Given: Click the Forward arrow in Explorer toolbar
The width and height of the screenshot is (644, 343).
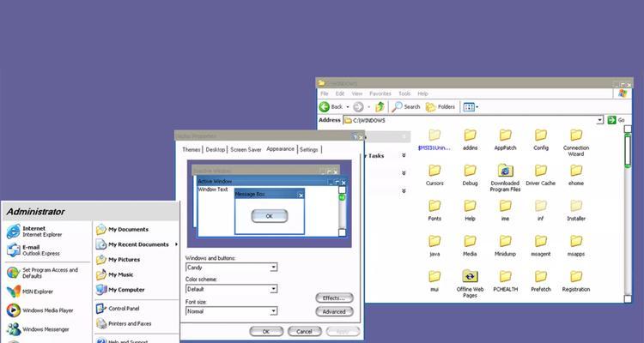Looking at the screenshot, I should tap(358, 107).
